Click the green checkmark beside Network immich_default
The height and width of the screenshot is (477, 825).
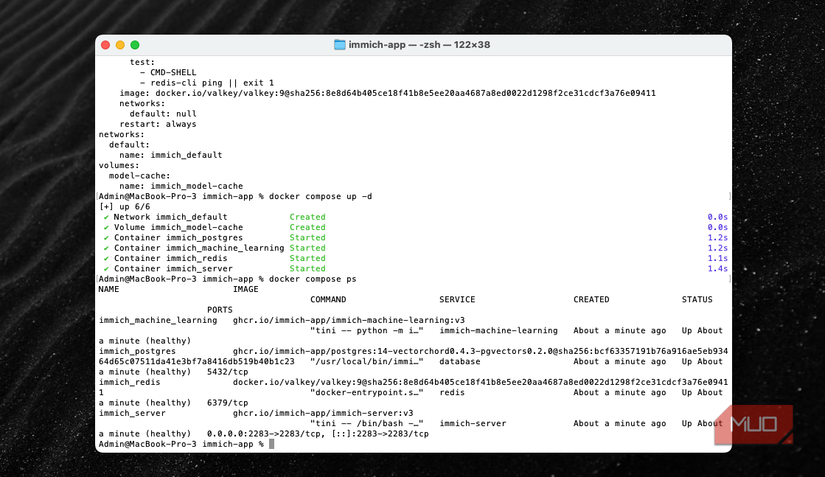(x=106, y=217)
